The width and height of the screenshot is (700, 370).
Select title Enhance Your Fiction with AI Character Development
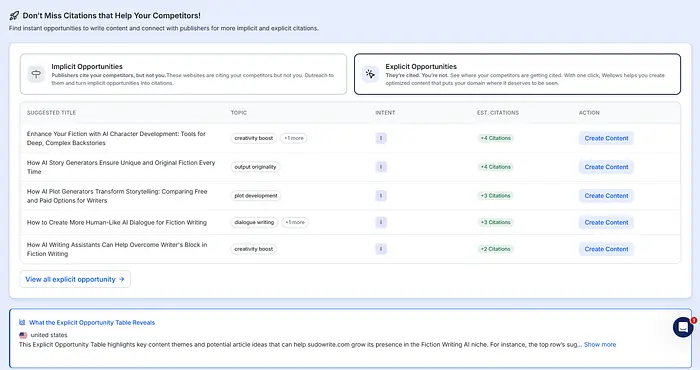coord(116,138)
